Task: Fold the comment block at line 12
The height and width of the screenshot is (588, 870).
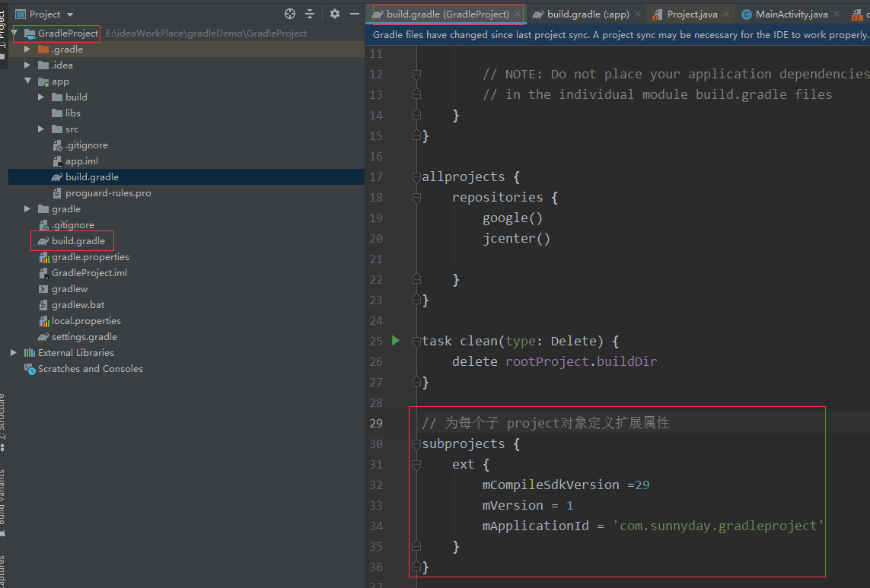Action: pyautogui.click(x=416, y=75)
